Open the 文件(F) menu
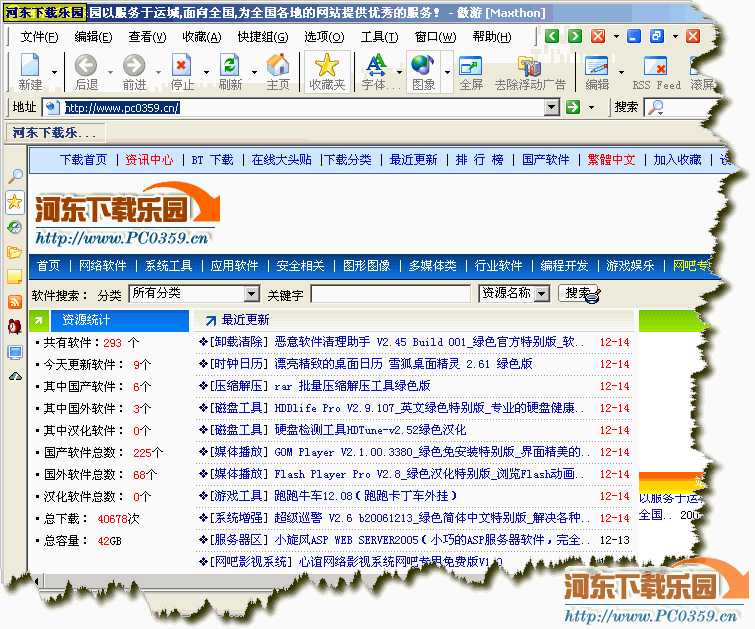Image resolution: width=755 pixels, height=629 pixels. (39, 37)
